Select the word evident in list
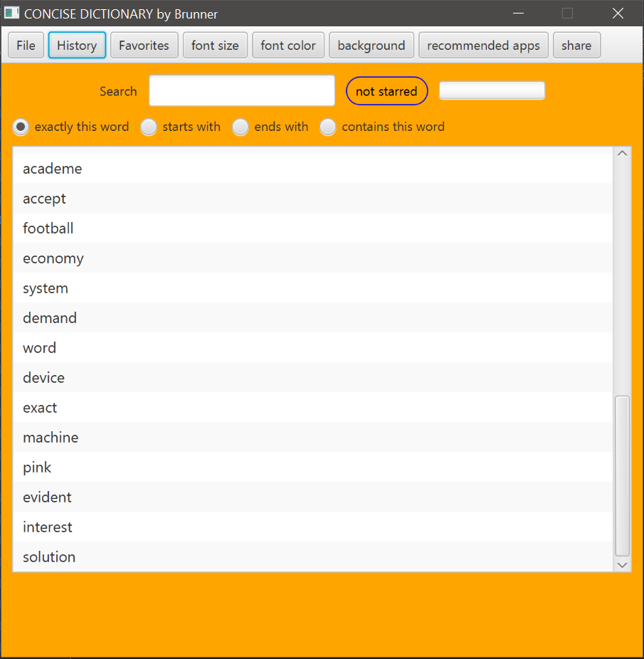 point(313,496)
